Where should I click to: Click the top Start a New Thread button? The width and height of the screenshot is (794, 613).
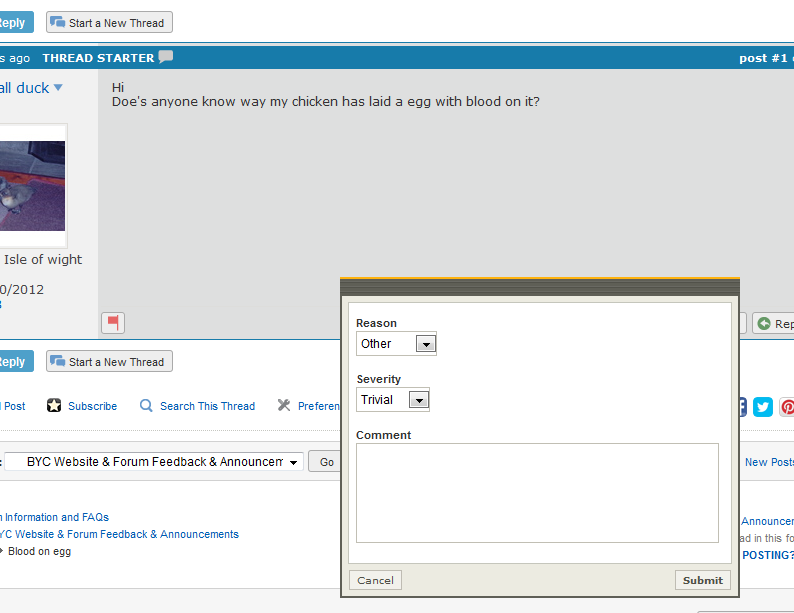[109, 22]
